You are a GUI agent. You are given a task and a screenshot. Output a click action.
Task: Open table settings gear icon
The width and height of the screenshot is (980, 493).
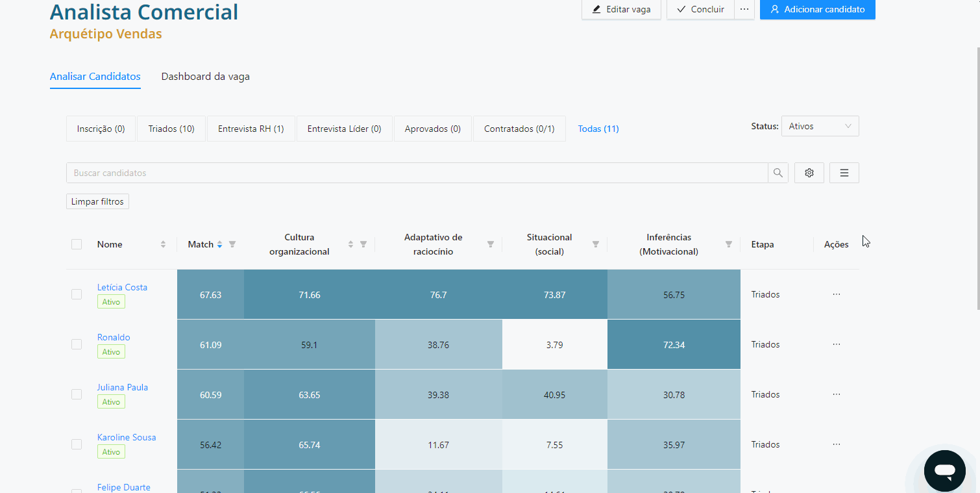pos(809,173)
